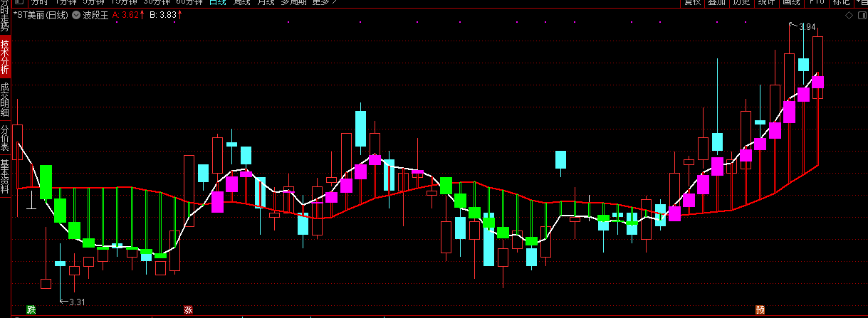Open the 成交明细 sidebar tab
This screenshot has width=868, height=318.
(5, 100)
